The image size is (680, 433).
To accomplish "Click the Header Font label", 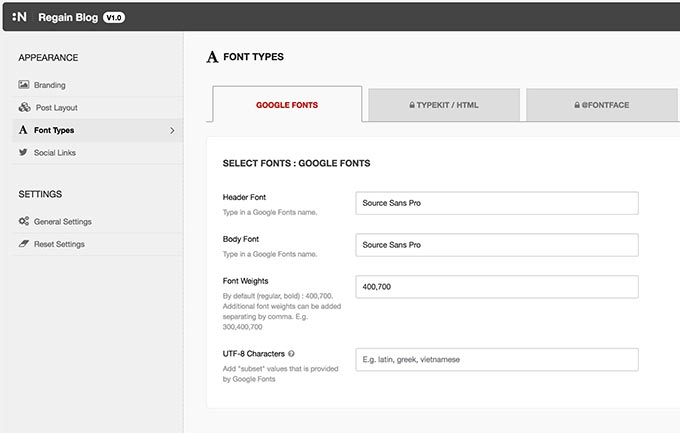I will 244,197.
